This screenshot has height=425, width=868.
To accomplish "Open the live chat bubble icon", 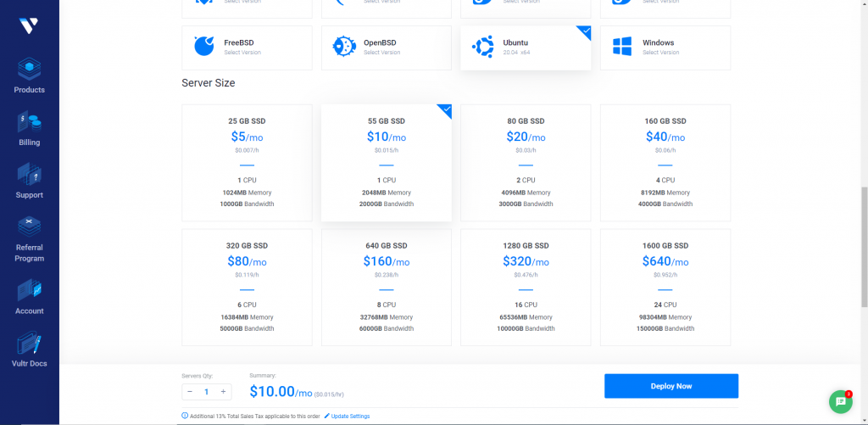I will click(839, 401).
